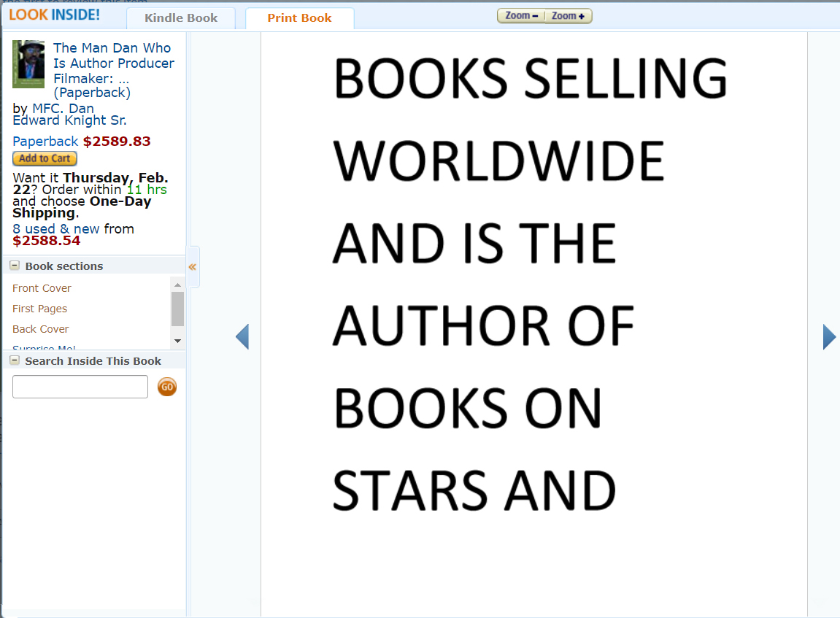Viewport: 840px width, 618px height.
Task: Jump to the First Pages section
Action: coord(39,309)
